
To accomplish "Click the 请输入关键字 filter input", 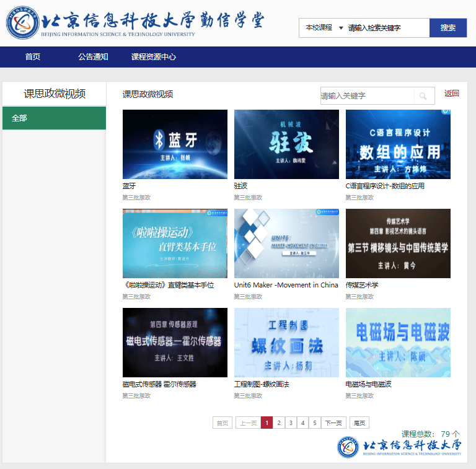I will 368,96.
